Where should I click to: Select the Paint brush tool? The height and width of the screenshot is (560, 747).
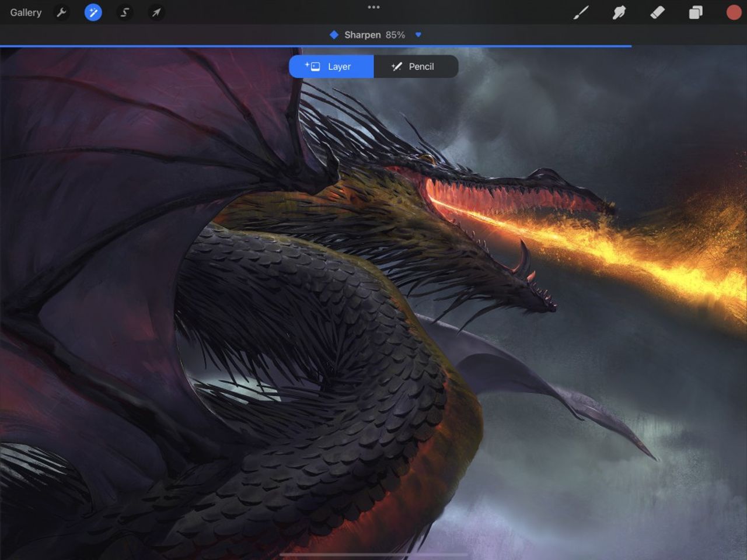pyautogui.click(x=581, y=12)
